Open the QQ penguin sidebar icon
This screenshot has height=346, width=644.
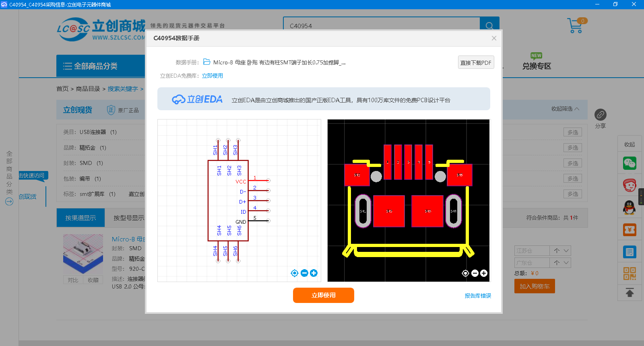click(x=630, y=208)
